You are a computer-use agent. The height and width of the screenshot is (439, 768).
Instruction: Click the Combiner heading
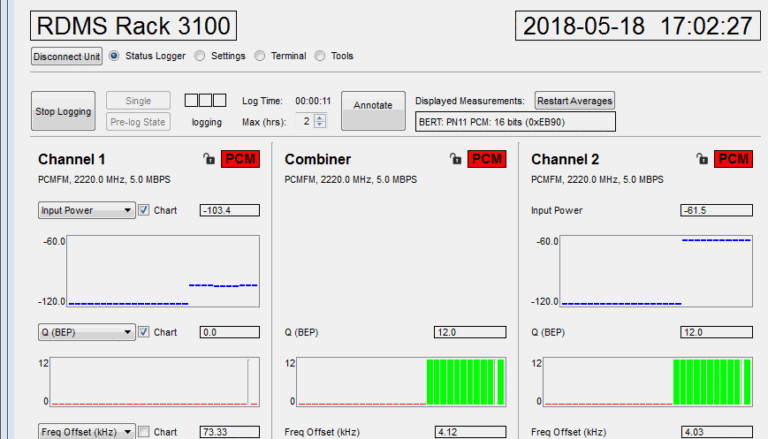pos(318,159)
